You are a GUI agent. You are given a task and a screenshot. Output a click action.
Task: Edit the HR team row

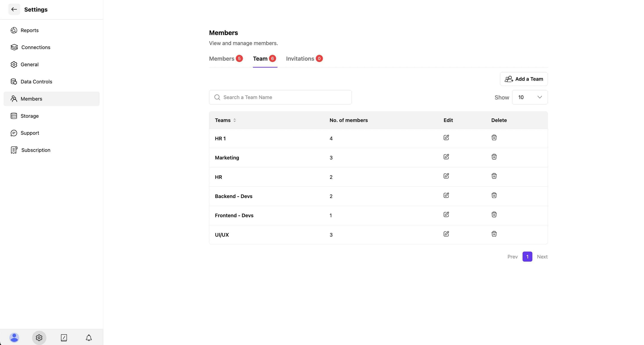(x=446, y=176)
